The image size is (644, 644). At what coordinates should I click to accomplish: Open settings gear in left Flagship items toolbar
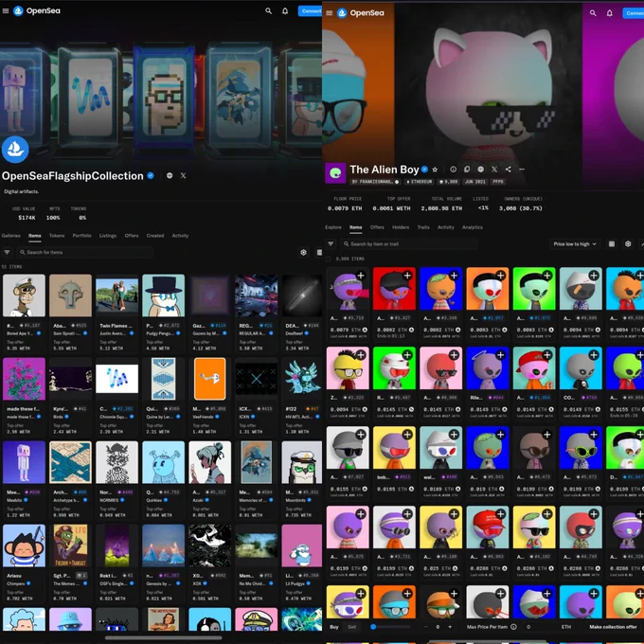point(303,252)
